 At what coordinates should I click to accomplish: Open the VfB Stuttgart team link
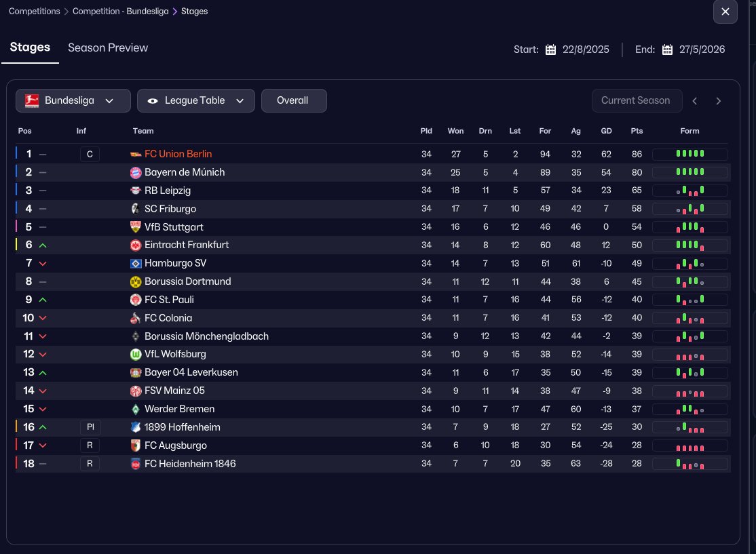tap(174, 227)
